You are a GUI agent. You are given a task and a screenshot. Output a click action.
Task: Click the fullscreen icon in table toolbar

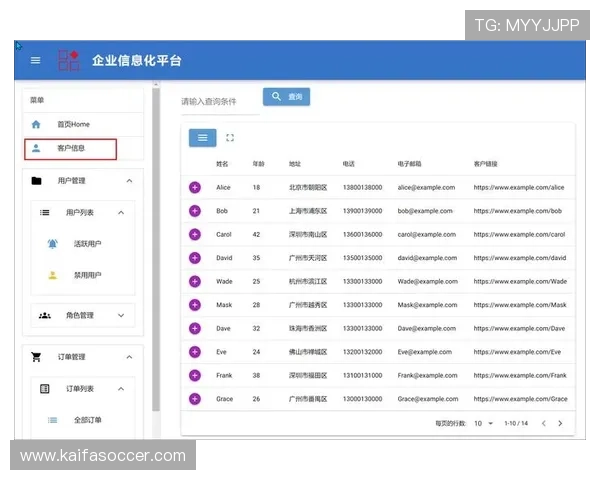pos(230,138)
